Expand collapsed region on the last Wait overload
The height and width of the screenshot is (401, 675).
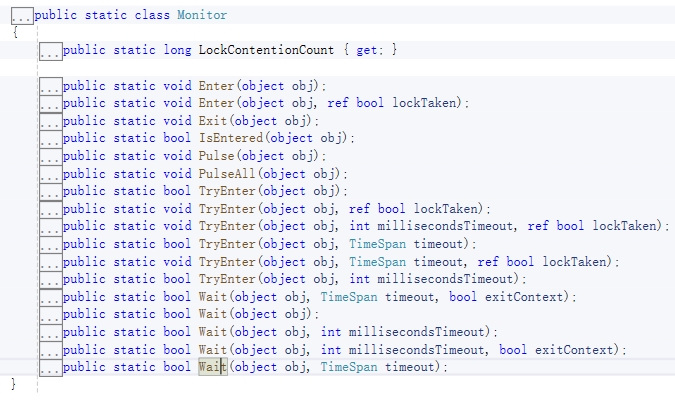click(50, 368)
